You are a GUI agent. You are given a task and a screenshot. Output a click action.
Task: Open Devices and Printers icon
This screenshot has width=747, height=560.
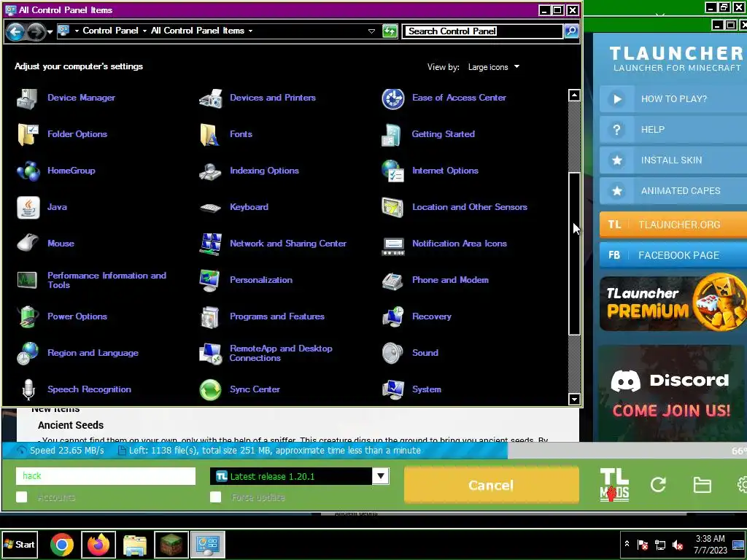(x=210, y=98)
